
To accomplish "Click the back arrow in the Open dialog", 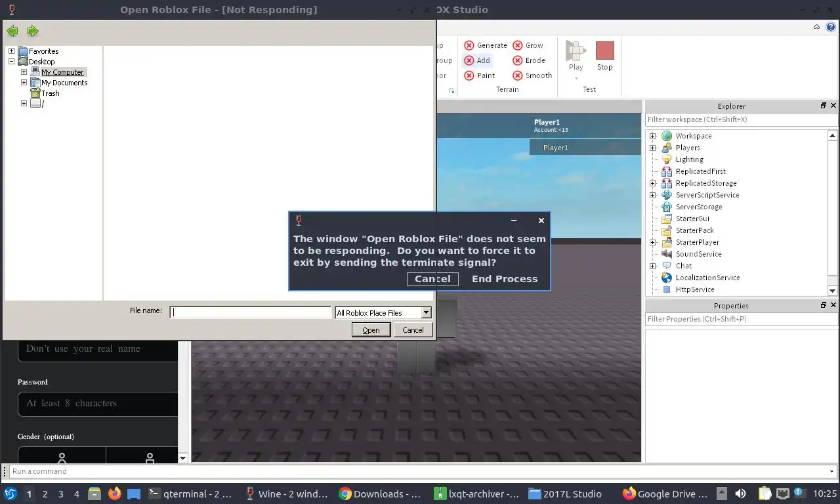I will 12,31.
